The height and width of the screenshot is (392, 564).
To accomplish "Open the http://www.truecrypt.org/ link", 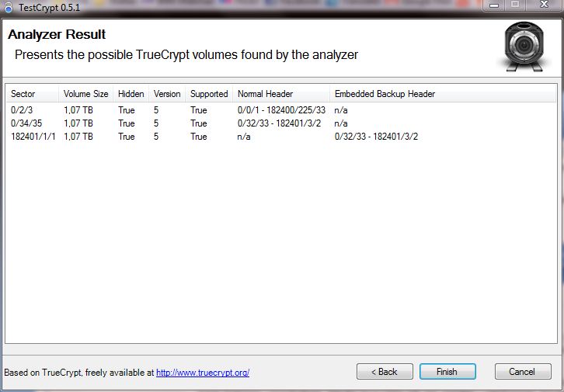I will (203, 373).
